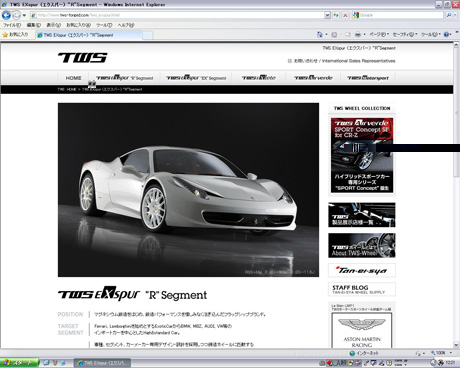460x368 pixels.
Task: Open the TWS Motorsport navigation link
Action: click(368, 78)
